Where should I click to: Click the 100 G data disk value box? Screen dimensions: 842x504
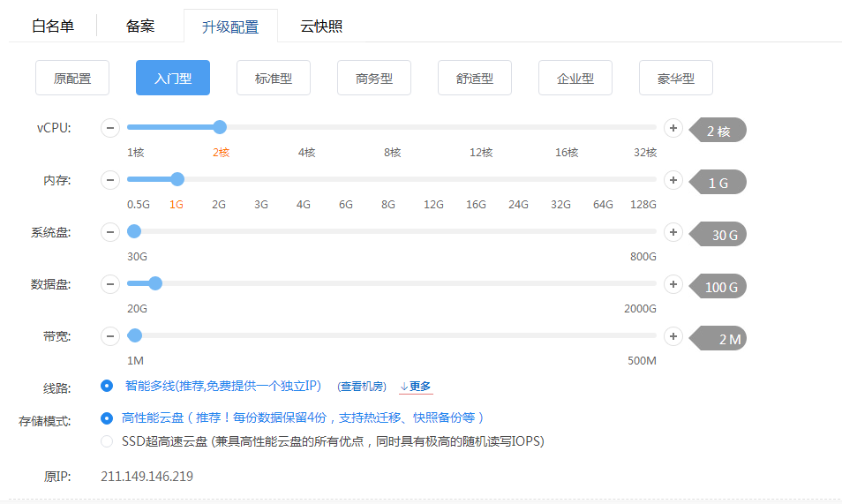[721, 287]
